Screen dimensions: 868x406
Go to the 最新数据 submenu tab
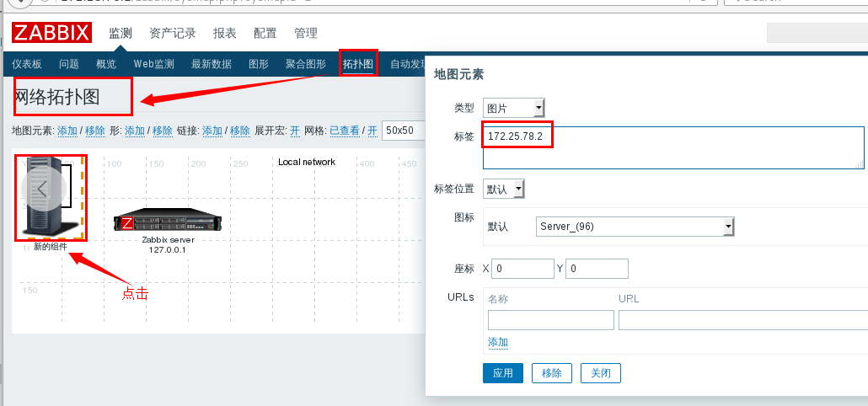pos(212,64)
